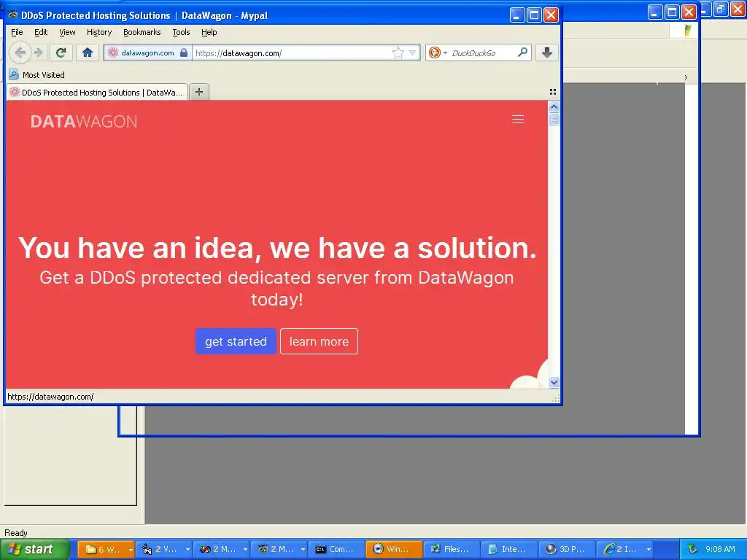
Task: Click the status bar URL text
Action: 50,397
